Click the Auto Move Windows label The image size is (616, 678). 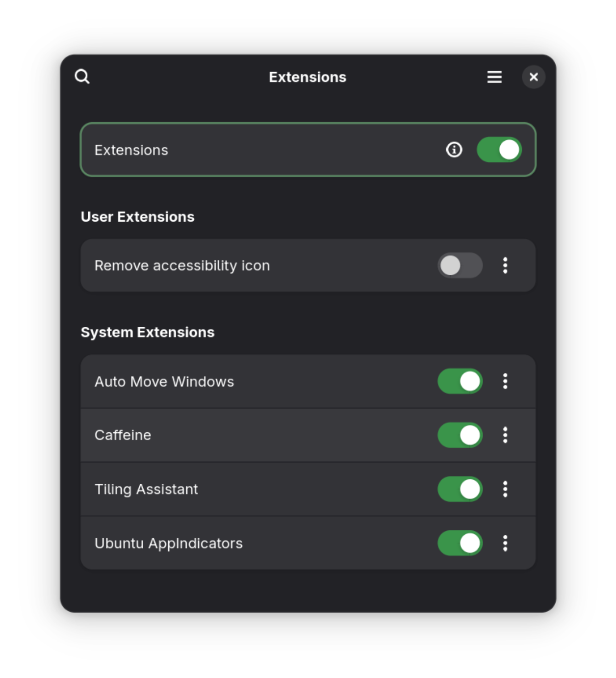(x=164, y=382)
